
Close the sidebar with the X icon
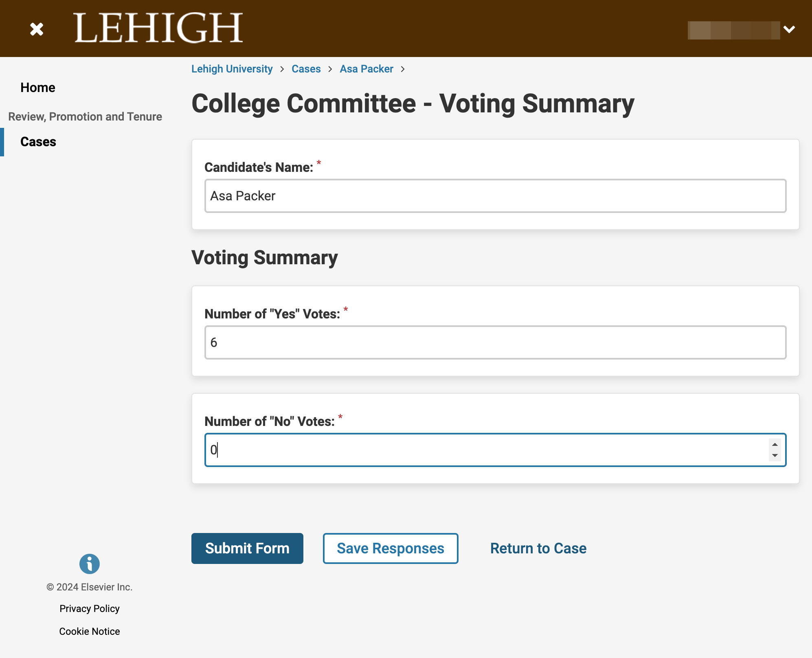(37, 29)
